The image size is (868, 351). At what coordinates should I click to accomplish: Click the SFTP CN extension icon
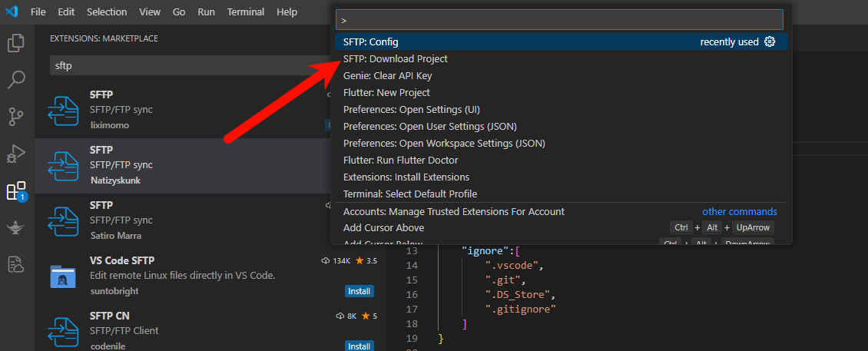pos(62,332)
